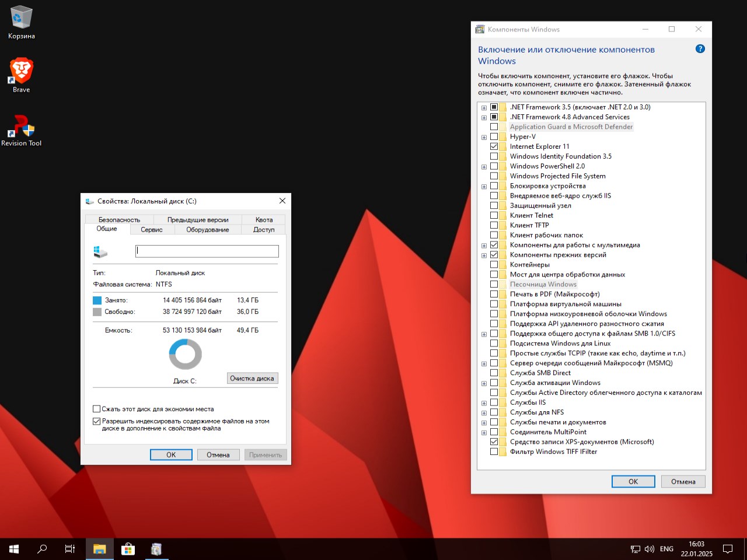The width and height of the screenshot is (747, 560).
Task: Click the drive icon beside the label field
Action: 100,251
